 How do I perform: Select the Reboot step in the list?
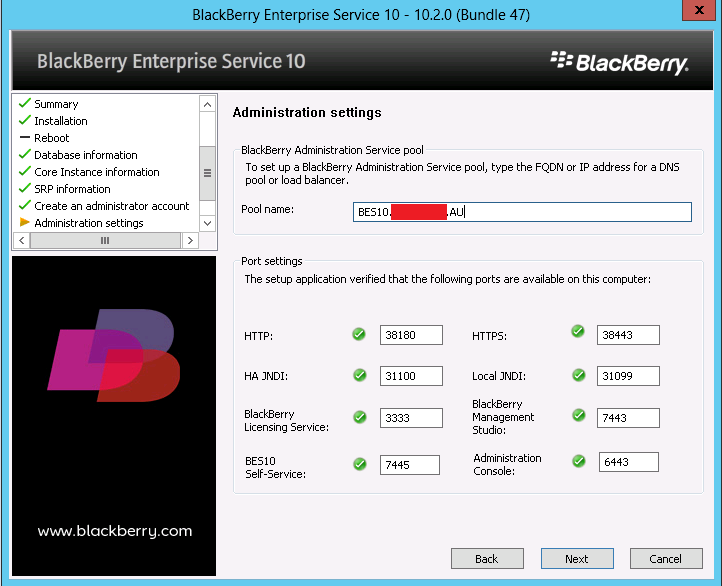point(52,138)
